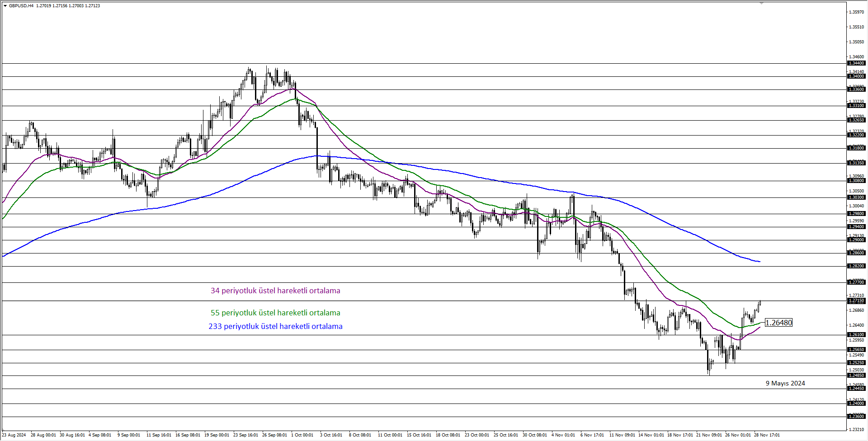Image resolution: width=868 pixels, height=441 pixels.
Task: Click the 1.29000 price level tag
Action: tap(856, 240)
